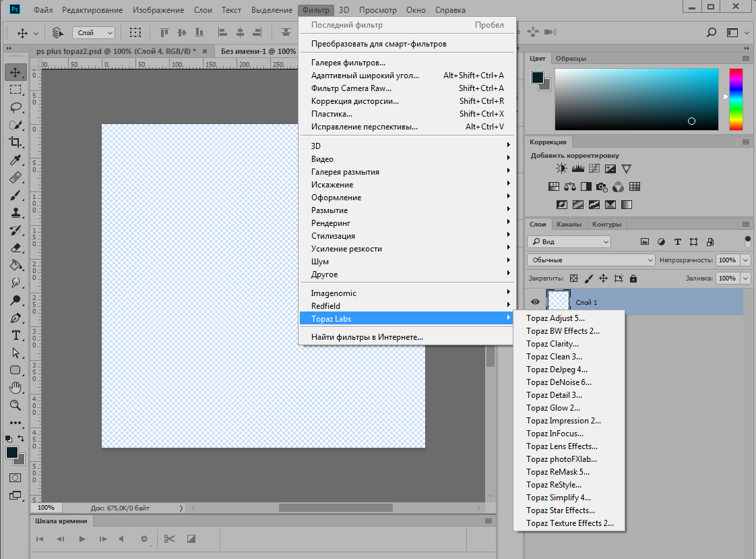756x559 pixels.
Task: Choose Преобразовать для смарт-фильтров
Action: (406, 44)
